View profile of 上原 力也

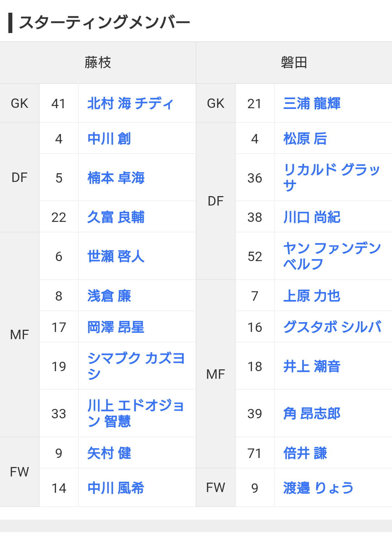click(x=312, y=296)
